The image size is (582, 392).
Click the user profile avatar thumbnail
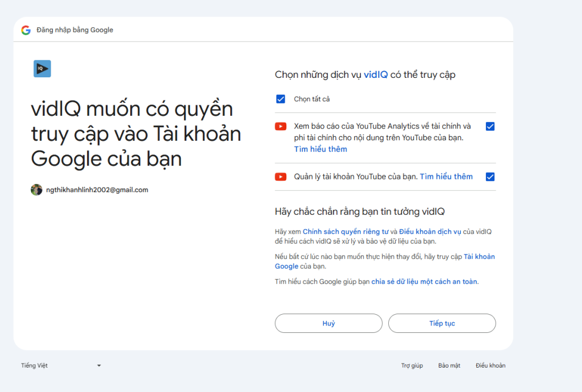pos(36,190)
